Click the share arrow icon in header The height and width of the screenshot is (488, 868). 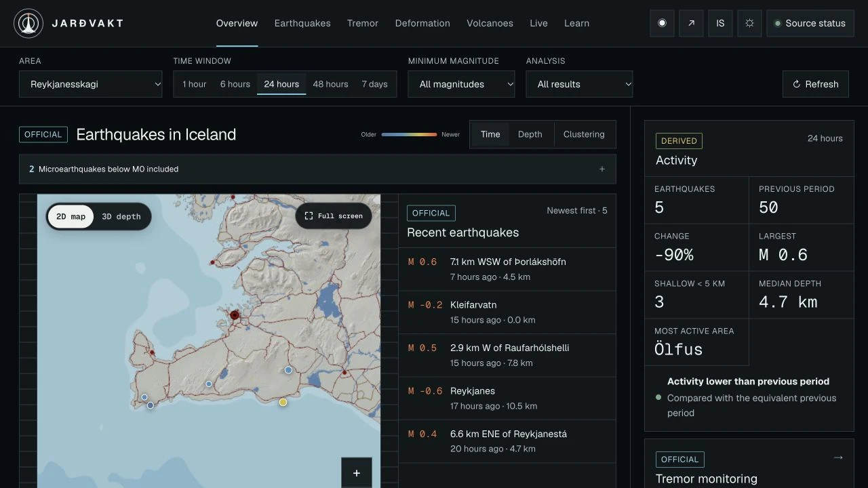pyautogui.click(x=691, y=23)
